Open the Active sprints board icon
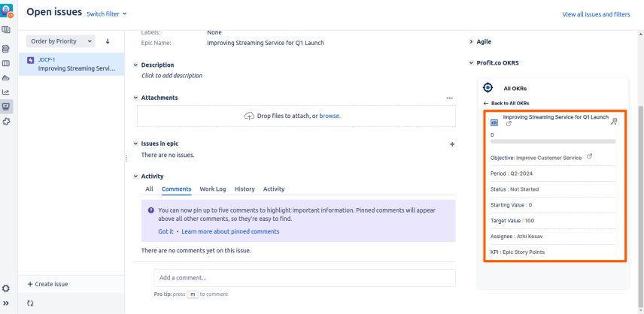644x314 pixels. pyautogui.click(x=6, y=64)
